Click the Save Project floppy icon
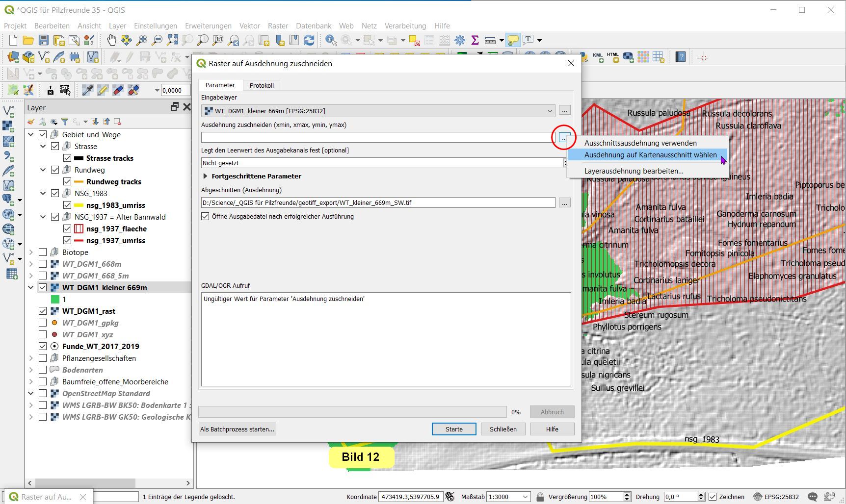The image size is (846, 504). point(44,40)
